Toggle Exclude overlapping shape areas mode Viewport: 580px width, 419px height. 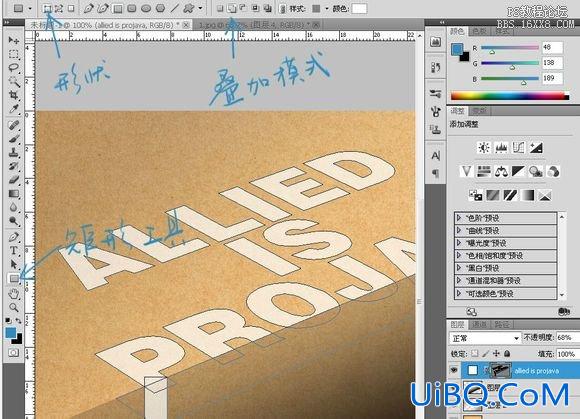pos(267,8)
